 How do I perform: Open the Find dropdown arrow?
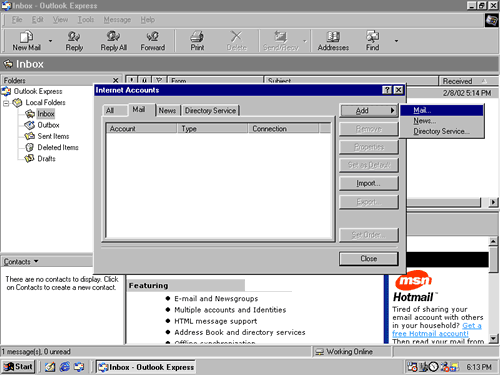pyautogui.click(x=396, y=41)
